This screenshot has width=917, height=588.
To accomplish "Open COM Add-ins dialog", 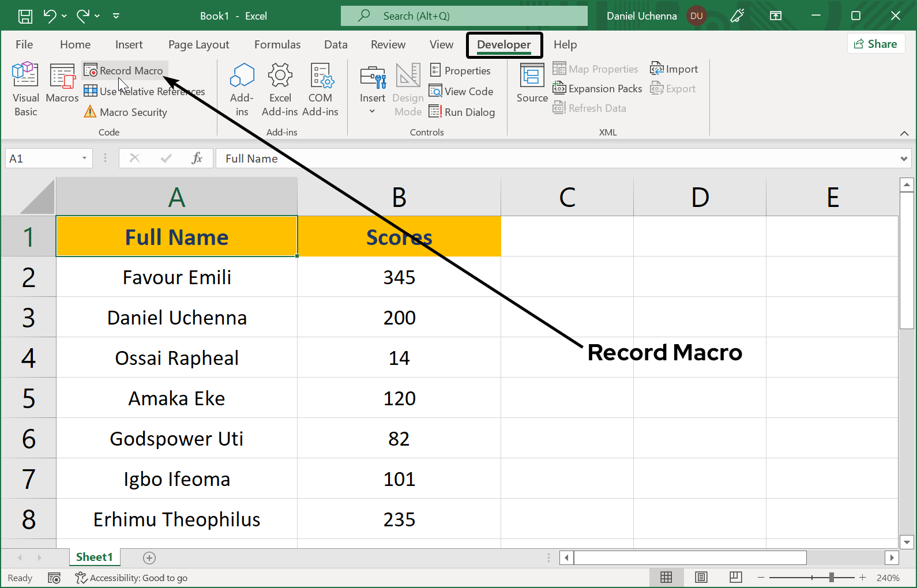I will click(x=320, y=89).
